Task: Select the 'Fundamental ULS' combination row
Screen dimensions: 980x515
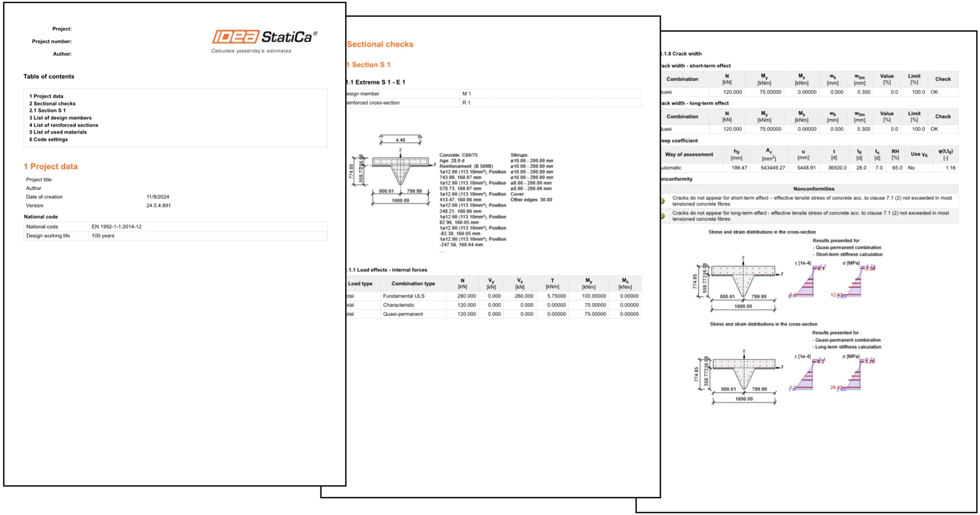Action: (493, 296)
